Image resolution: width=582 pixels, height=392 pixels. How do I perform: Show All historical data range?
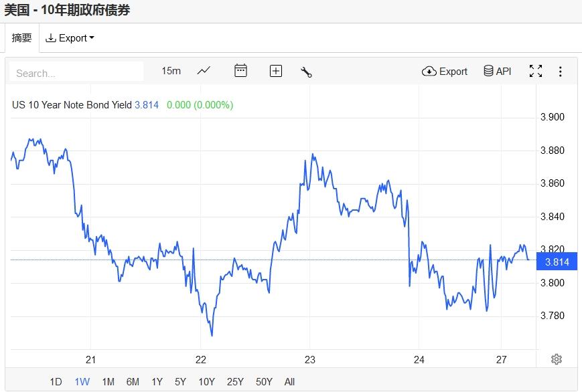[289, 382]
